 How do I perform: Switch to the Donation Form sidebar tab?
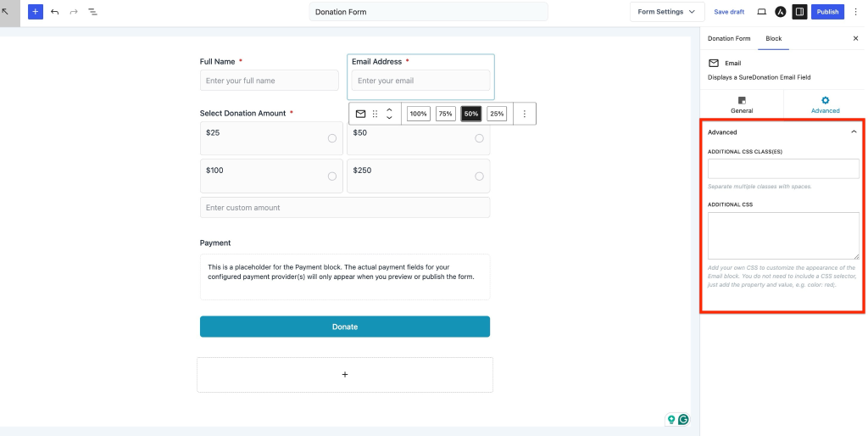click(729, 38)
